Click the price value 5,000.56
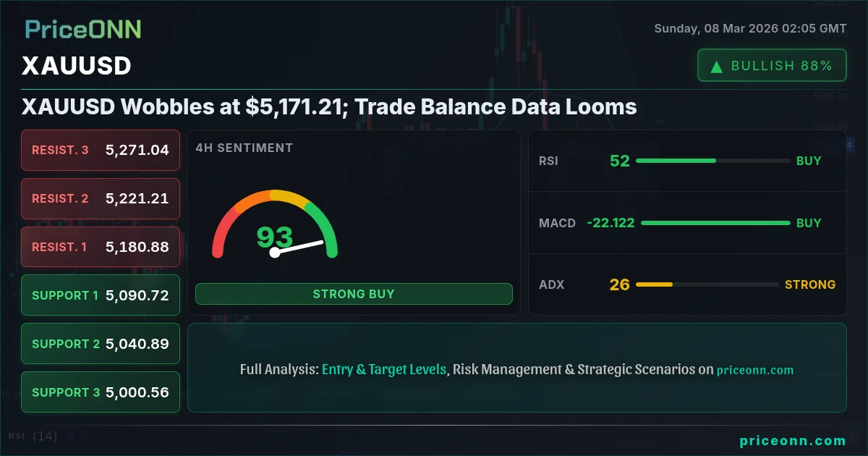The width and height of the screenshot is (868, 456). point(137,392)
